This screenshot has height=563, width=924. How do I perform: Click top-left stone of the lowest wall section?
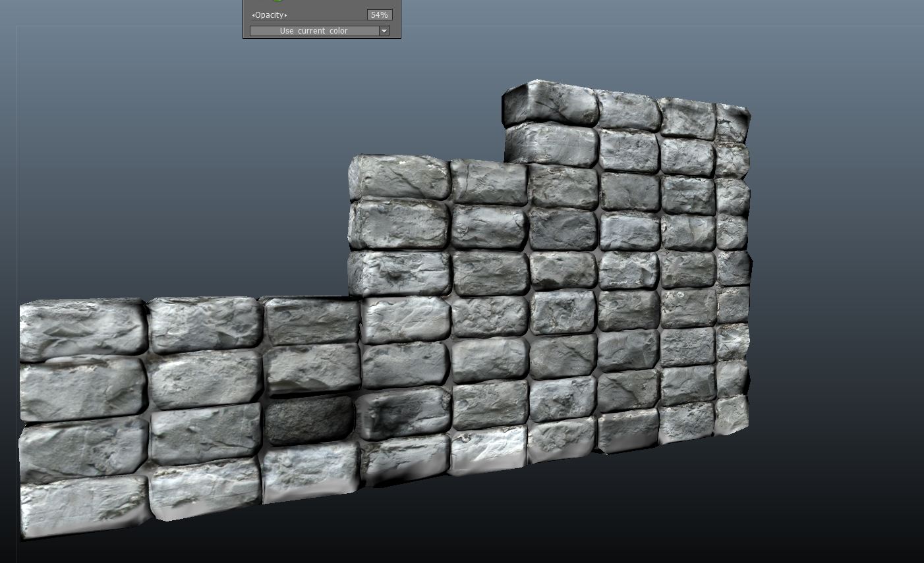[82, 329]
